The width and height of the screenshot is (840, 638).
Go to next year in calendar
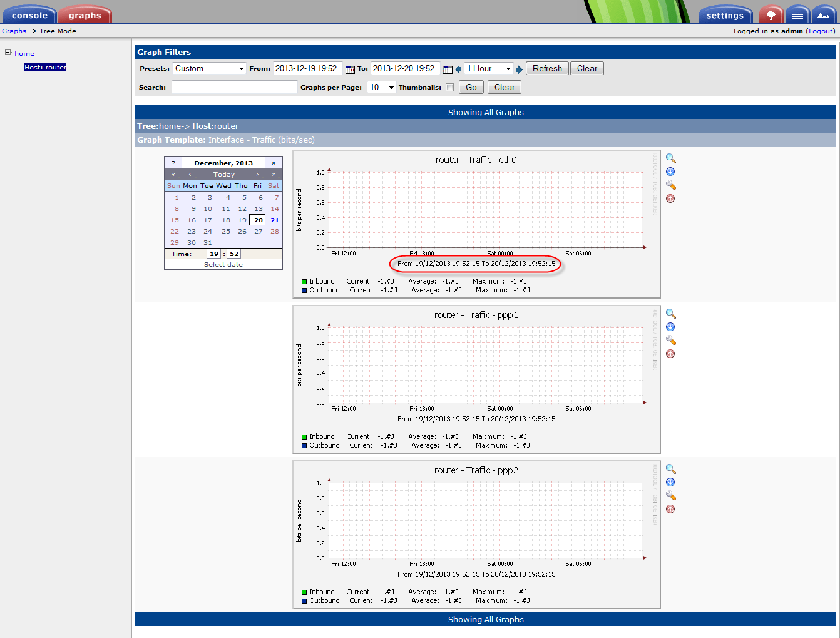tap(274, 174)
